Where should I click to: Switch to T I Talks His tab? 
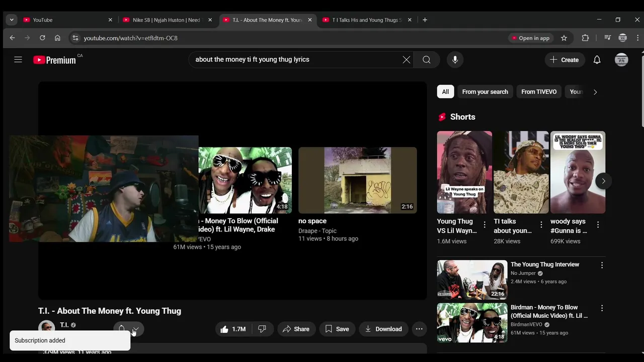(367, 20)
